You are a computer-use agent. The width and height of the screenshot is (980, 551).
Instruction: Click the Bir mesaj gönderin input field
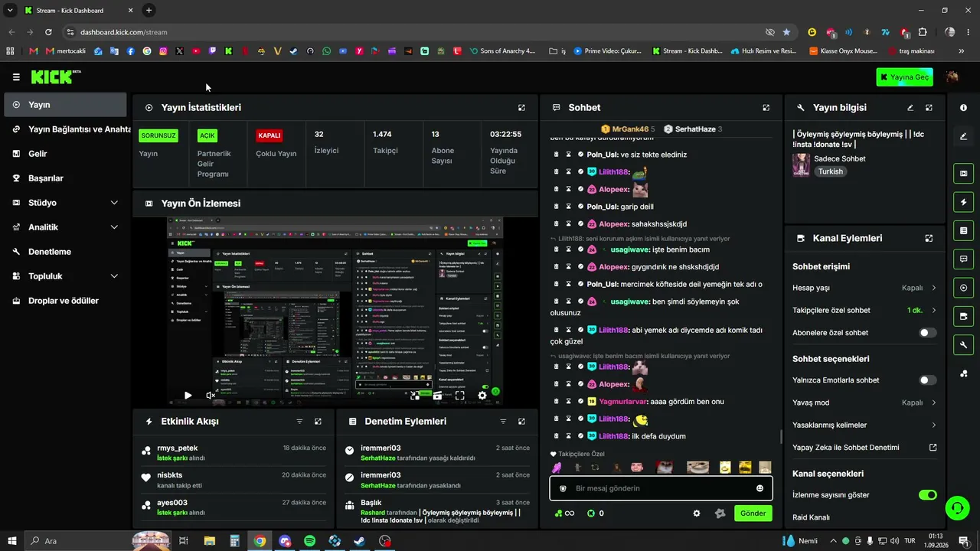click(x=661, y=488)
